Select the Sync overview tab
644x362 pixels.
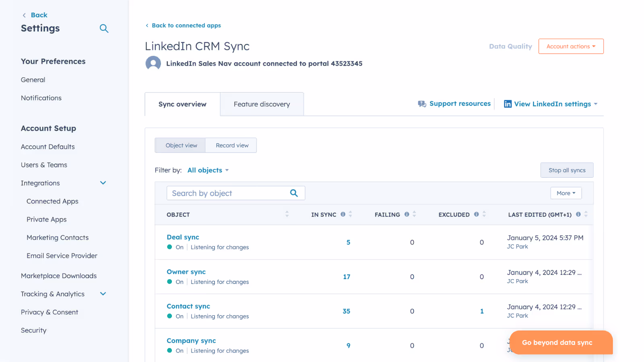click(x=182, y=104)
